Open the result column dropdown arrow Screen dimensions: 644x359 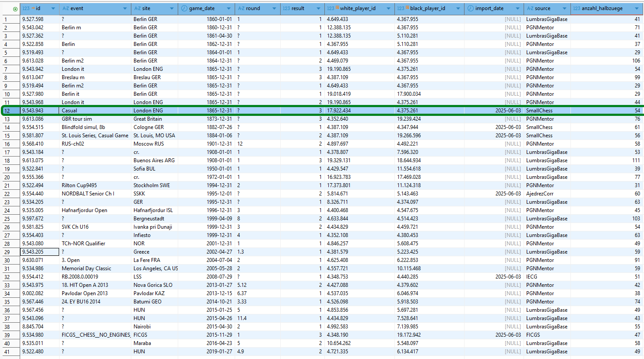(x=318, y=9)
